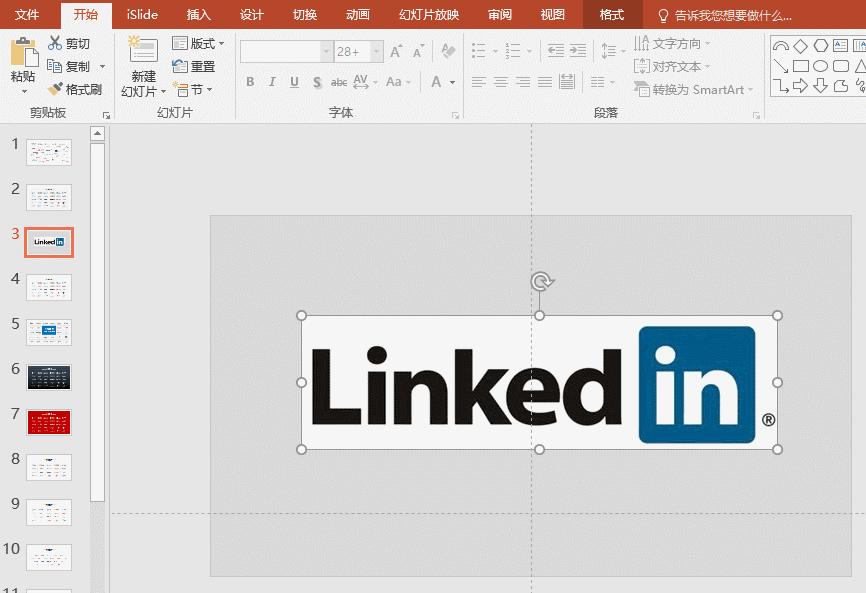Click distributed alignment icon
866x593 pixels.
pyautogui.click(x=567, y=82)
